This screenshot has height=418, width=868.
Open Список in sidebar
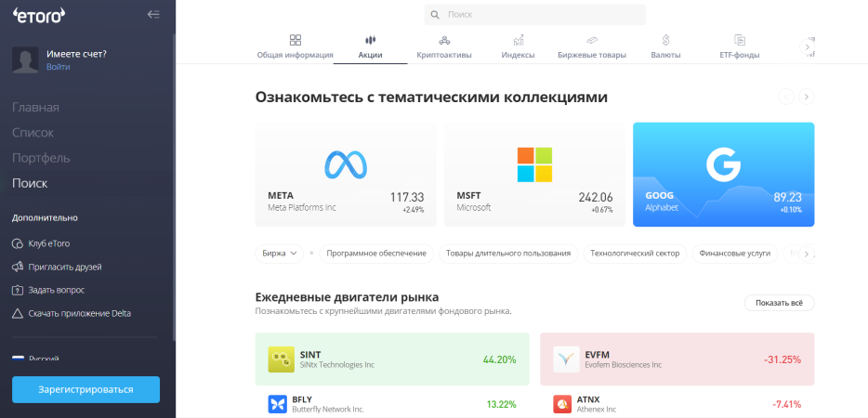pos(33,133)
